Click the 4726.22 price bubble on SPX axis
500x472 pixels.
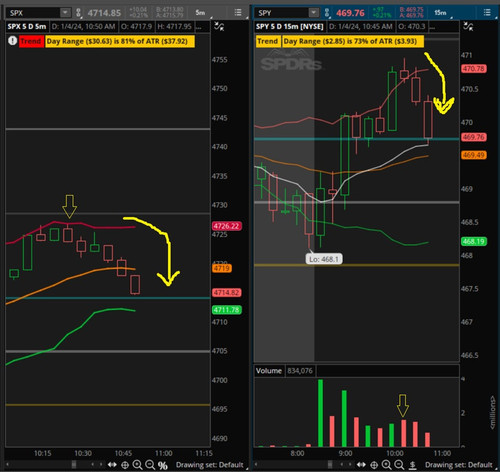[x=227, y=226]
